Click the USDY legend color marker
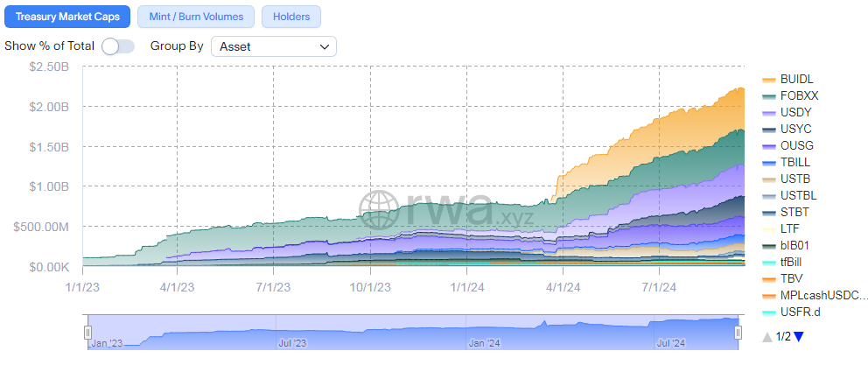The width and height of the screenshot is (868, 372). pyautogui.click(x=769, y=112)
